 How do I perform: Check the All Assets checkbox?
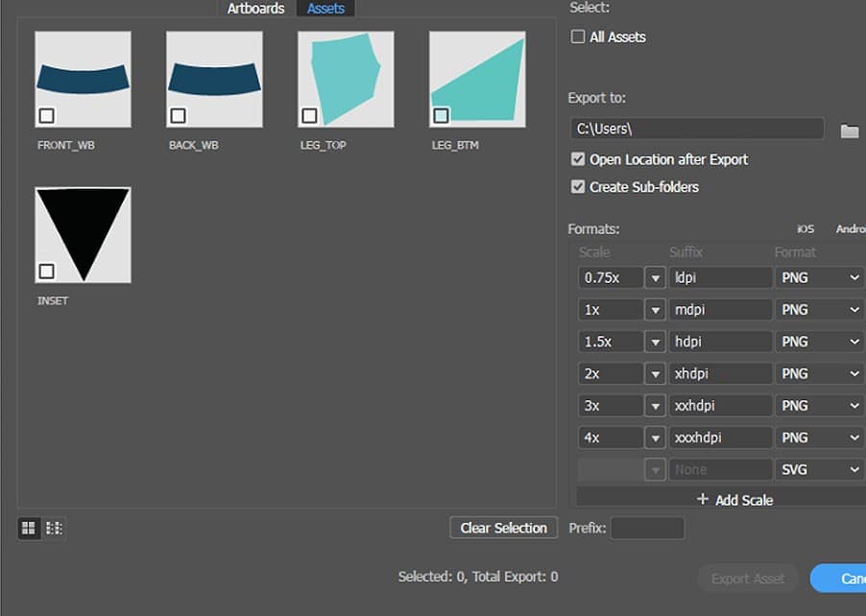tap(578, 37)
